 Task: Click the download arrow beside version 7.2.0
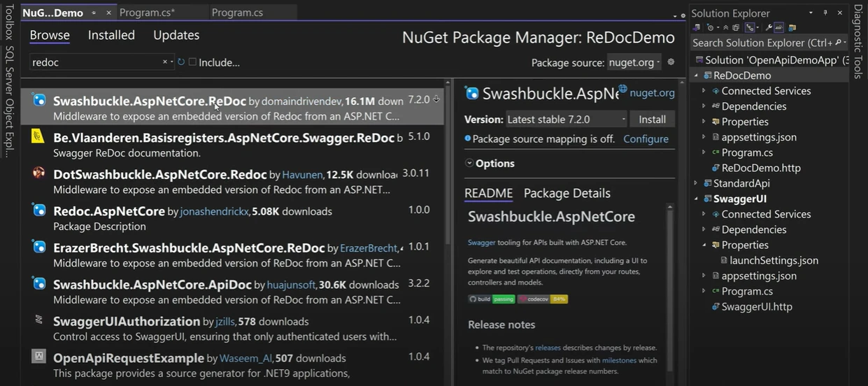coord(436,99)
